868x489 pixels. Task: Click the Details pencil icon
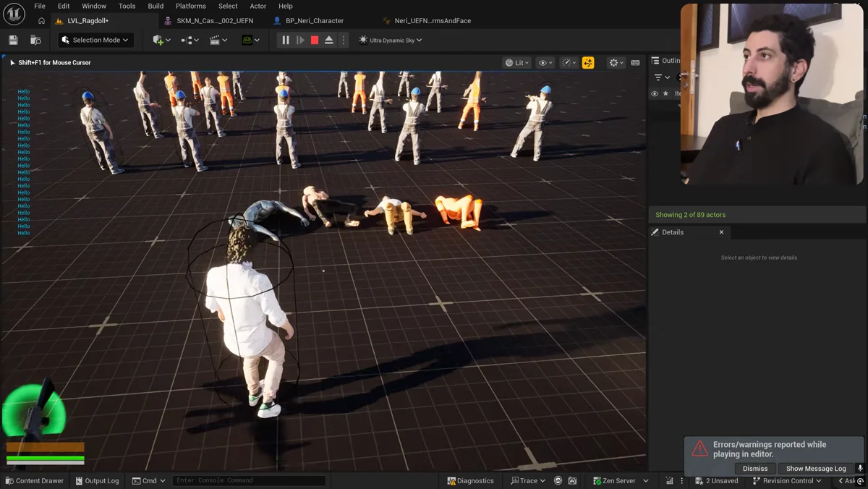pyautogui.click(x=655, y=232)
